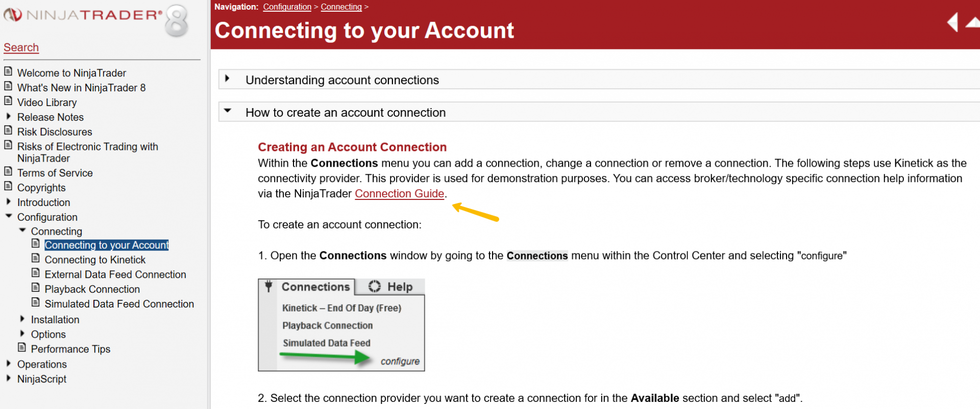Click the document icon beside Performance Tips
Viewport: 980px width, 409px height.
(x=22, y=348)
